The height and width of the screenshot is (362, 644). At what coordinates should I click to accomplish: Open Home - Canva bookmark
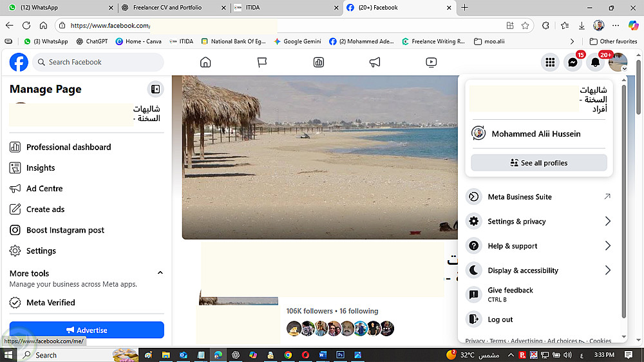click(138, 41)
